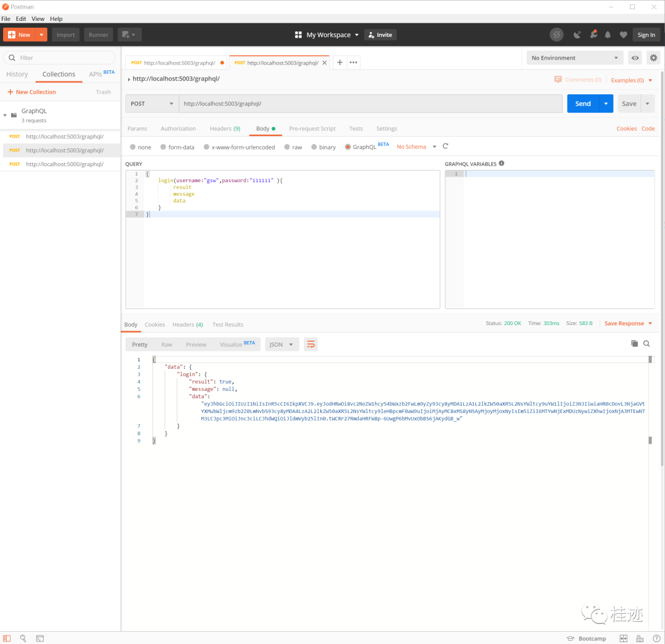Open the help question mark icon
This screenshot has height=644, width=665.
tap(656, 638)
